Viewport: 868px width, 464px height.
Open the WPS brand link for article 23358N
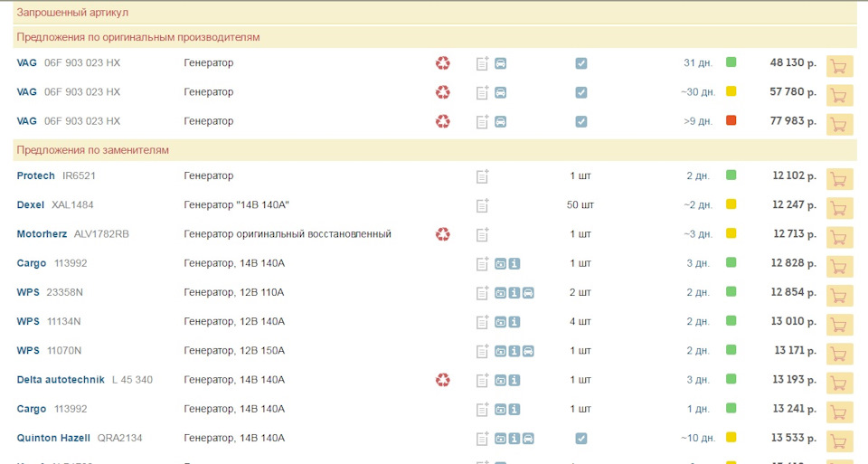click(x=28, y=292)
